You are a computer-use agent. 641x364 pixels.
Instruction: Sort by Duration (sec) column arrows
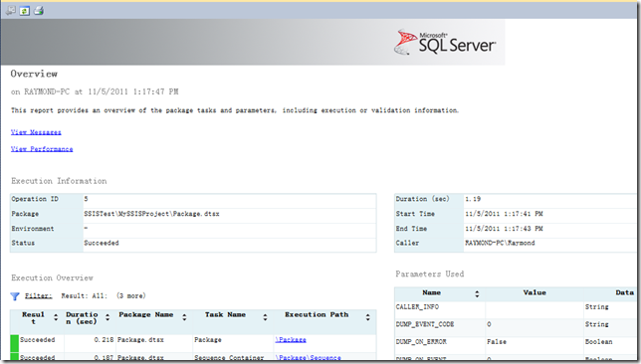coord(107,317)
